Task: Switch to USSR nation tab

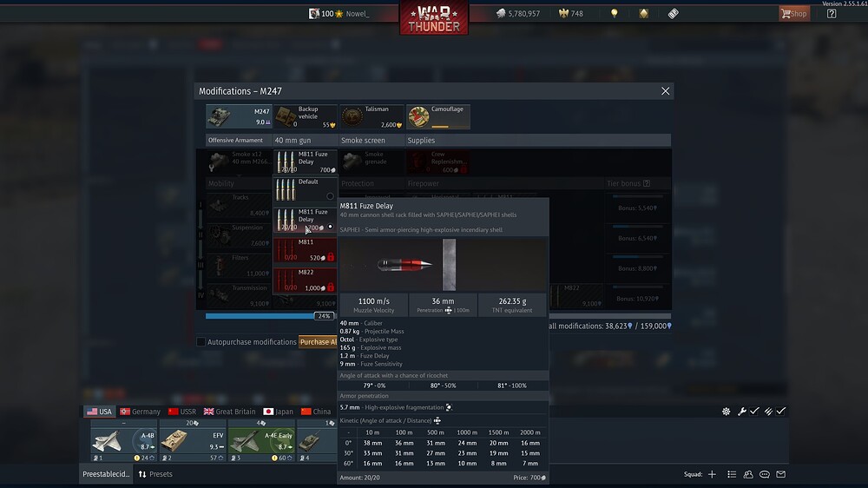Action: tap(182, 412)
